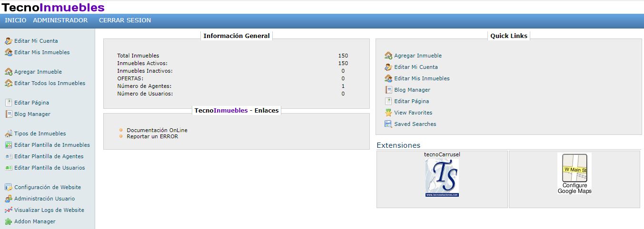This screenshot has height=229, width=644.
Task: Open the Documentación OnLine link
Action: 157,130
